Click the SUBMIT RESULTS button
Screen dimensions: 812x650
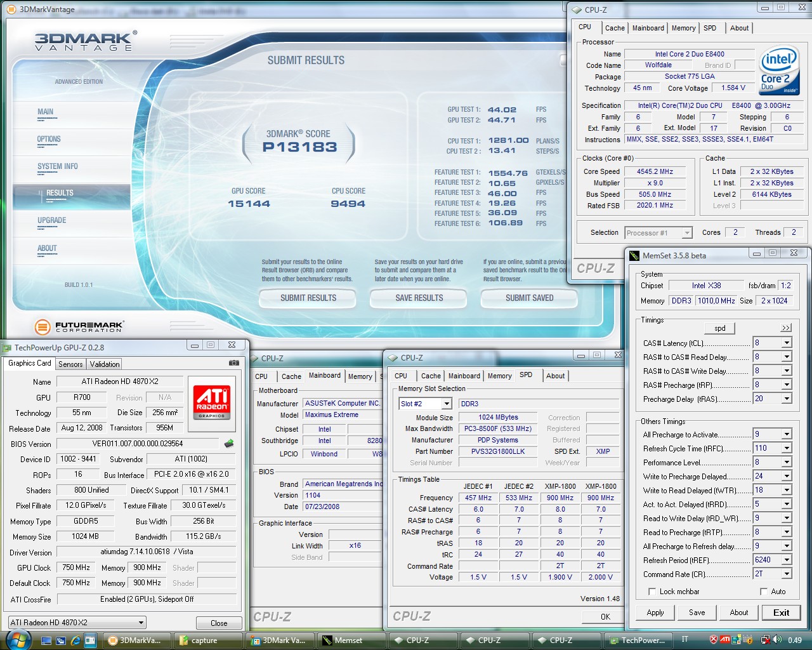[308, 298]
